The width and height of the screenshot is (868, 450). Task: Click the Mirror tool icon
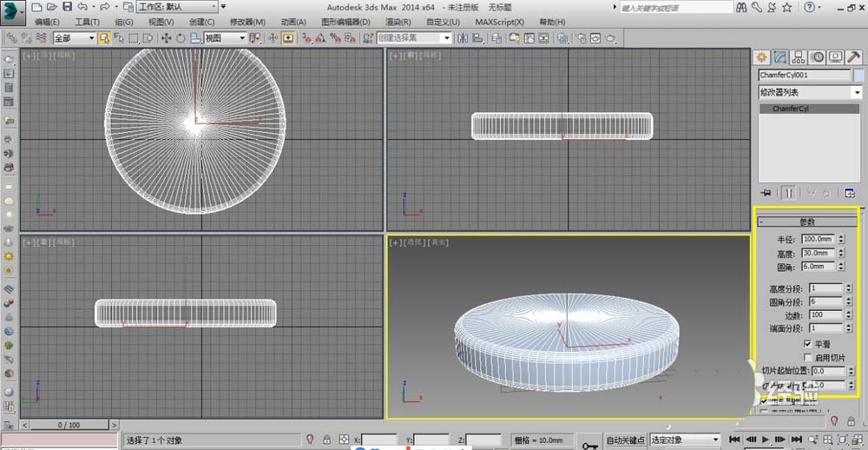click(x=463, y=38)
